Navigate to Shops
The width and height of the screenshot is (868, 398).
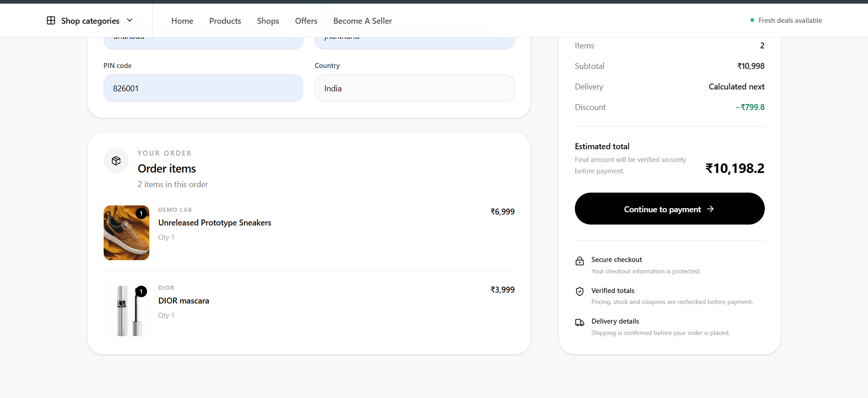click(x=268, y=21)
